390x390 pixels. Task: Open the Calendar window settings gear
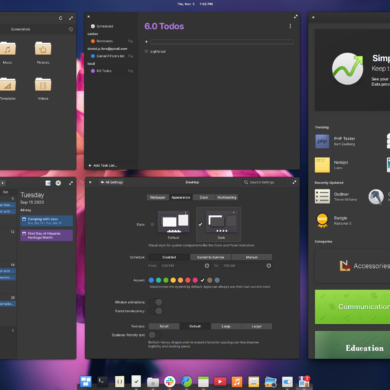58,183
